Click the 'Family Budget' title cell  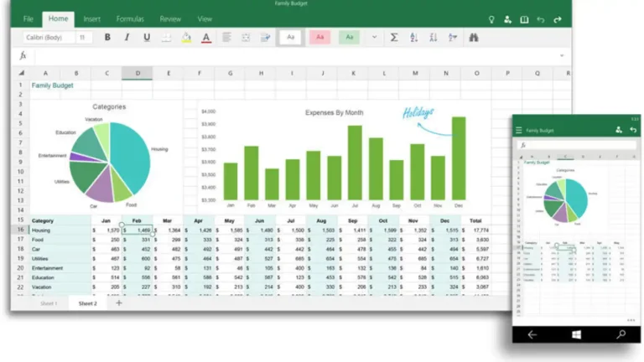53,85
